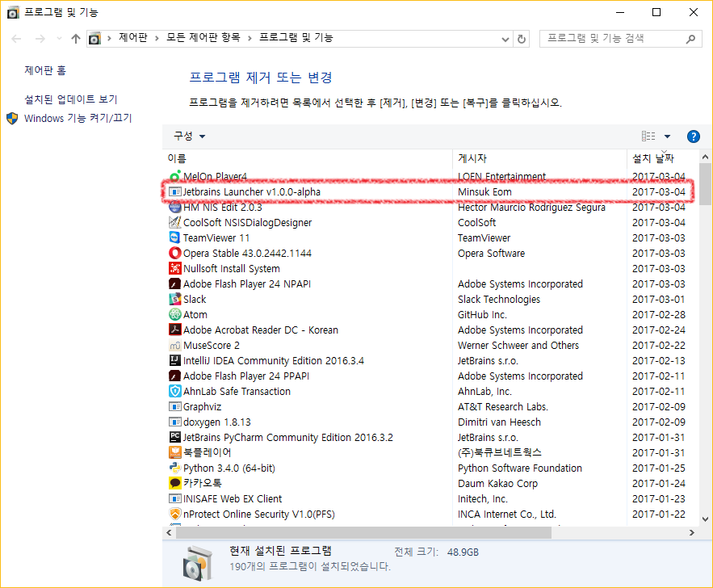Click the Opera Stable icon in list
713x588 pixels.
174,253
